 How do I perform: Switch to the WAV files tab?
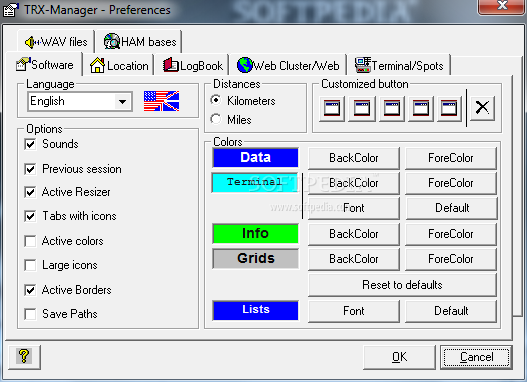click(x=56, y=42)
